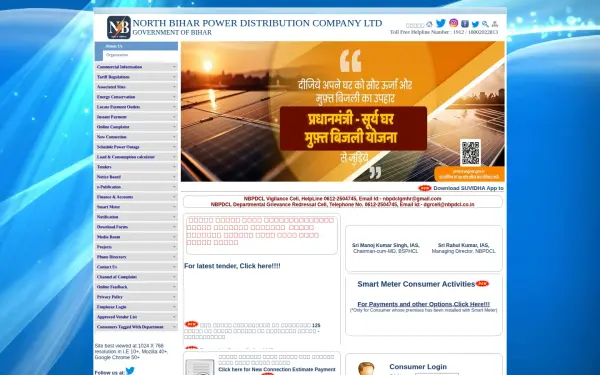Screen dimensions: 600x375
Task: Open the Online Feedback menu item
Action: [x=136, y=287]
